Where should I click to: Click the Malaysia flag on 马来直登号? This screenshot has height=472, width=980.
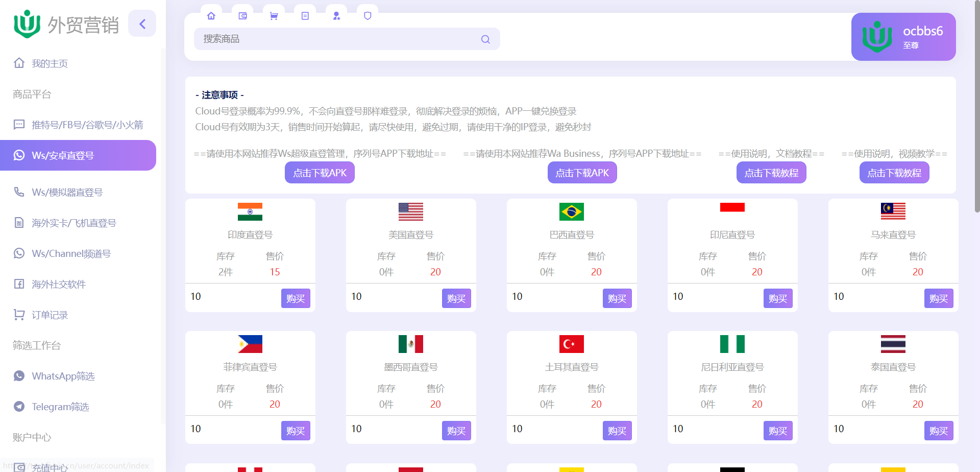click(x=893, y=211)
